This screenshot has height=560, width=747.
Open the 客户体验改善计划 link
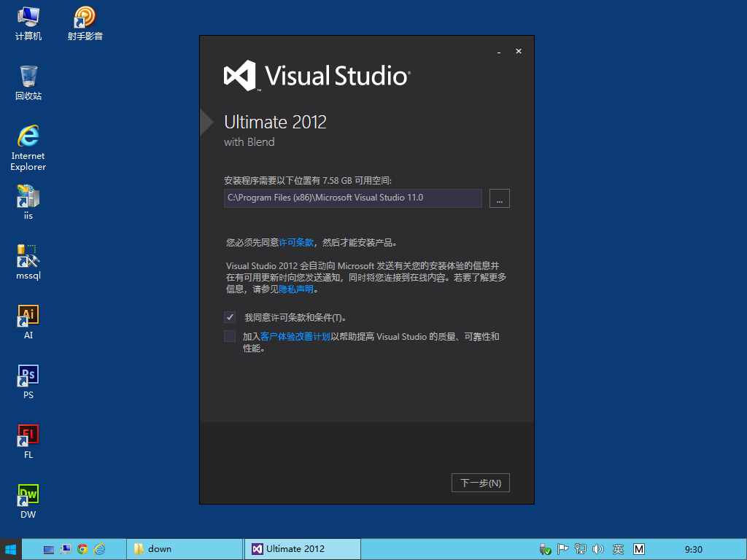295,337
